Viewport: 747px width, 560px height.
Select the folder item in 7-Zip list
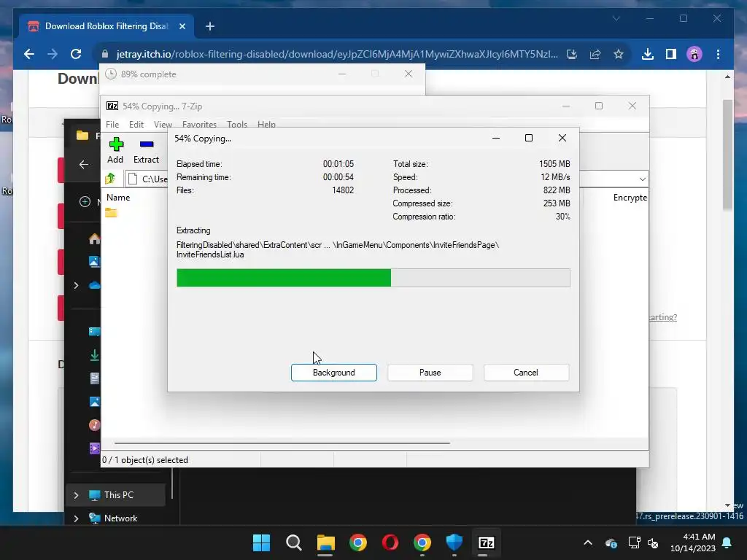111,212
